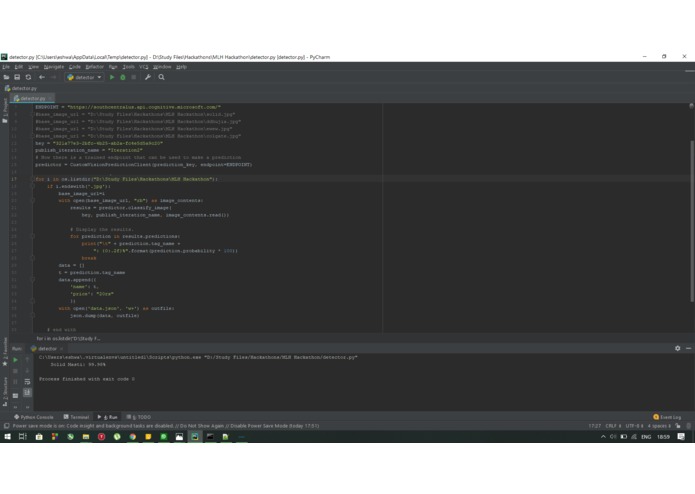The width and height of the screenshot is (695, 494).
Task: Open the File menu
Action: [6, 67]
